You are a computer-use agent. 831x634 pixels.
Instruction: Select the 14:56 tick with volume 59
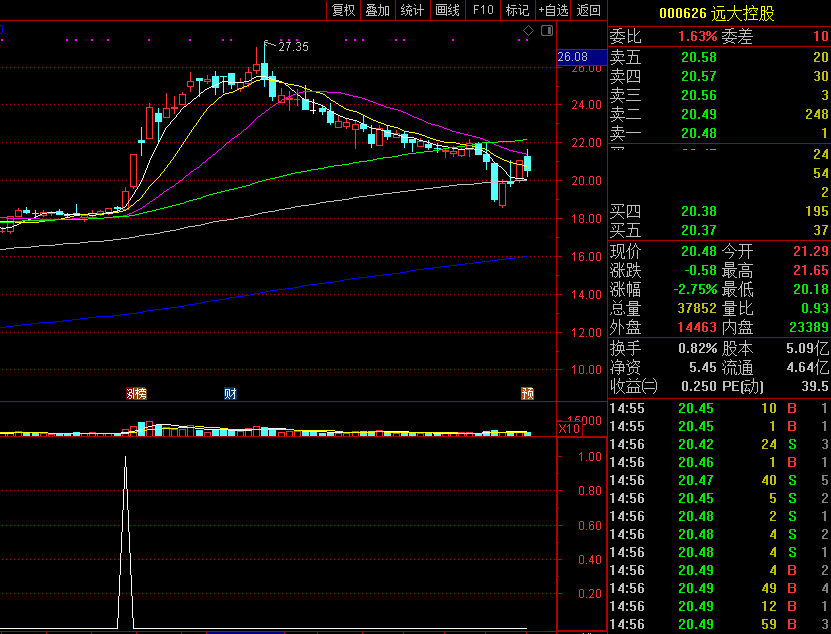tap(719, 624)
